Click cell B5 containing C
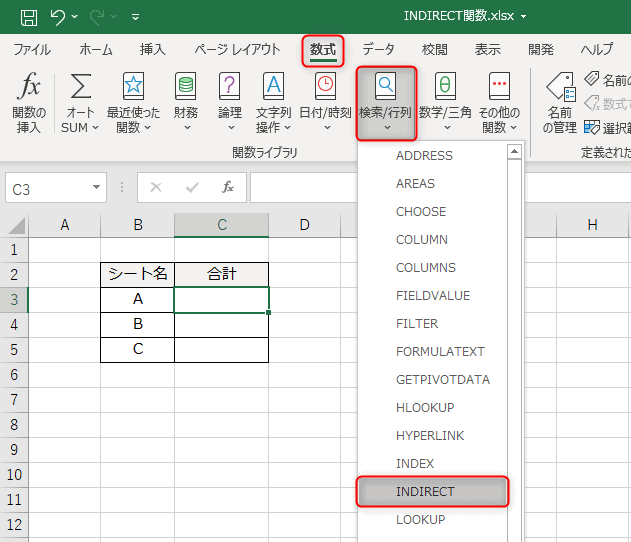 click(x=138, y=350)
